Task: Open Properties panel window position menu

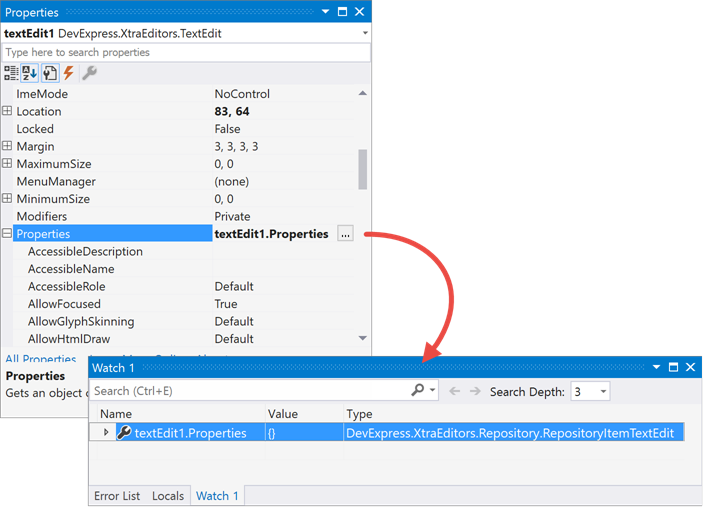Action: point(326,12)
